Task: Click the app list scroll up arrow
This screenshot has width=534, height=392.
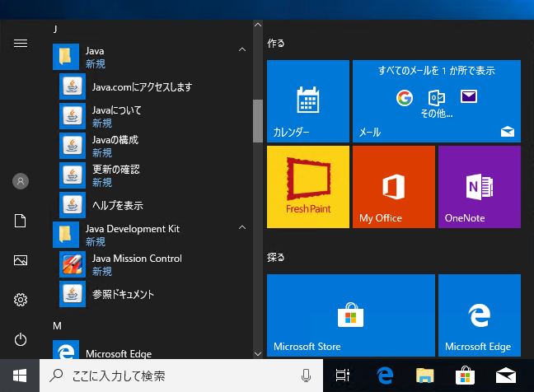Action: tap(258, 25)
